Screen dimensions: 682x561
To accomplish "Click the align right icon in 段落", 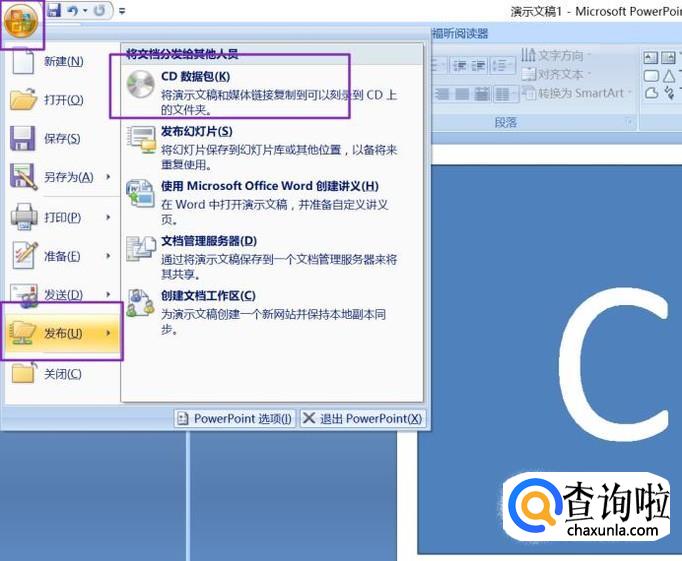I will point(442,94).
